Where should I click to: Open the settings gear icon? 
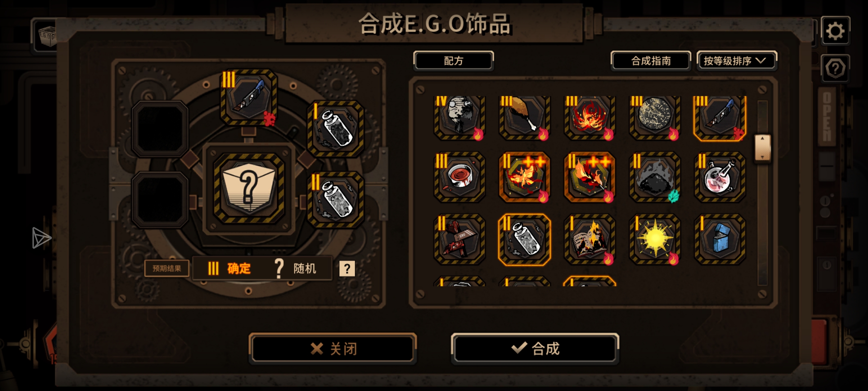click(835, 31)
